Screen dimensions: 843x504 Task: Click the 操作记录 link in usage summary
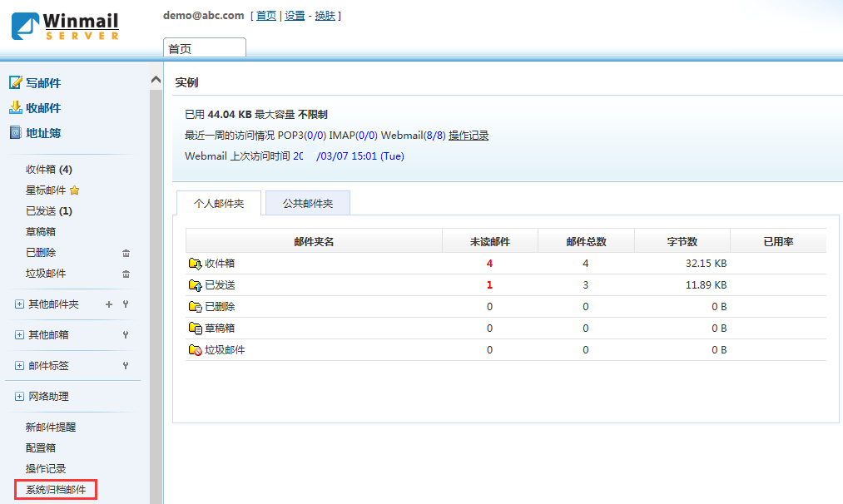point(469,136)
